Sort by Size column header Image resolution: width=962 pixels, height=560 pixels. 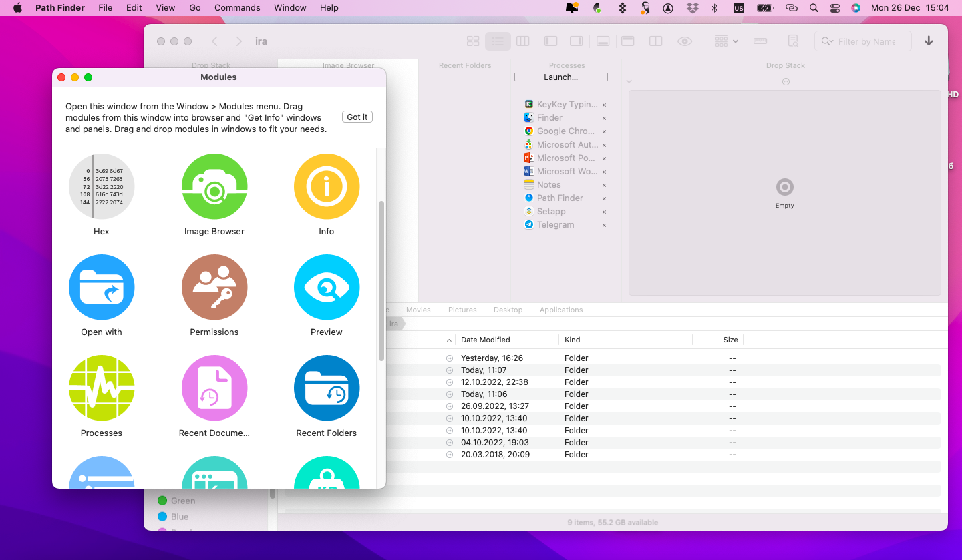pos(730,340)
